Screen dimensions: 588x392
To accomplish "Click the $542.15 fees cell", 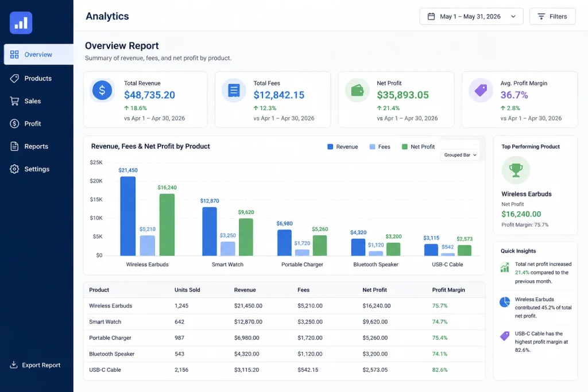I will (308, 370).
